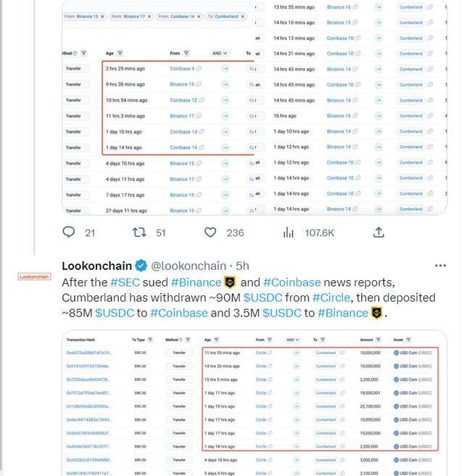
Task: Reply to the tweet with 21 replies
Action: tap(69, 232)
